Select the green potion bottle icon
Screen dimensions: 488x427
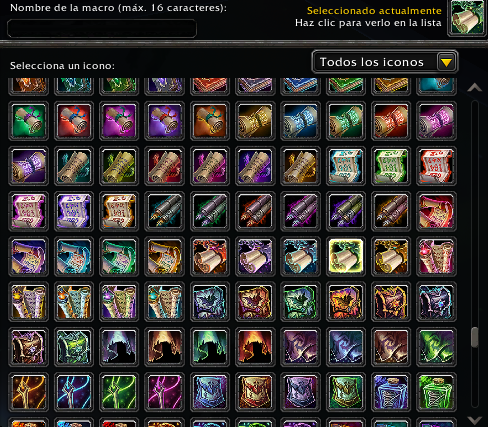coord(436,392)
